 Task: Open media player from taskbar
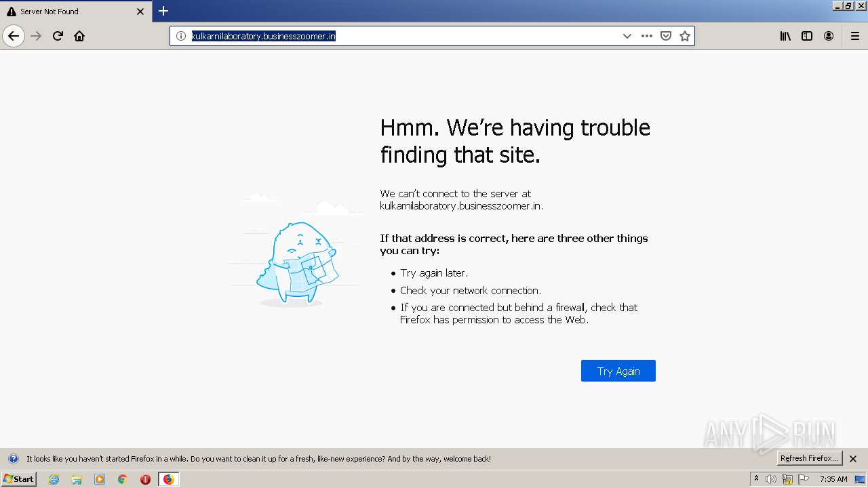coord(100,479)
